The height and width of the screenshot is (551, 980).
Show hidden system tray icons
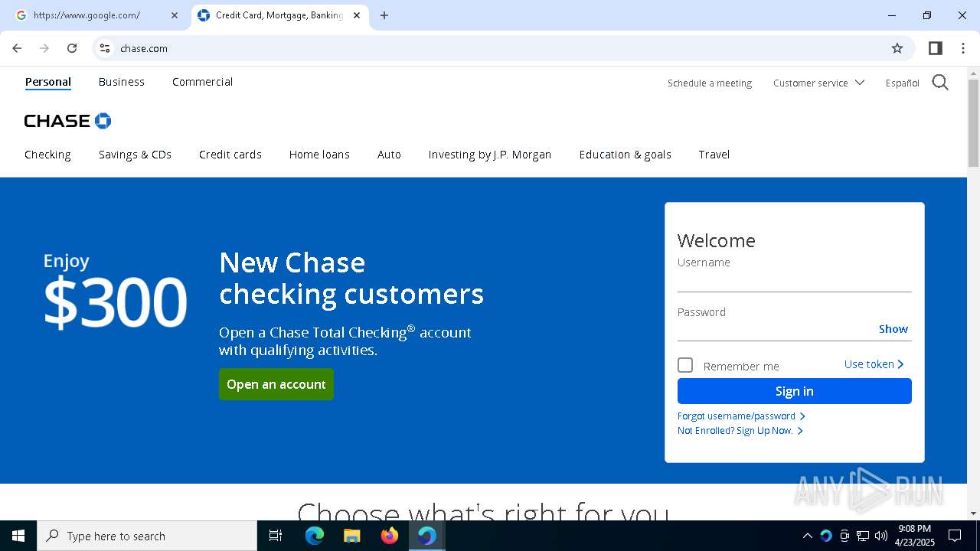click(x=807, y=536)
